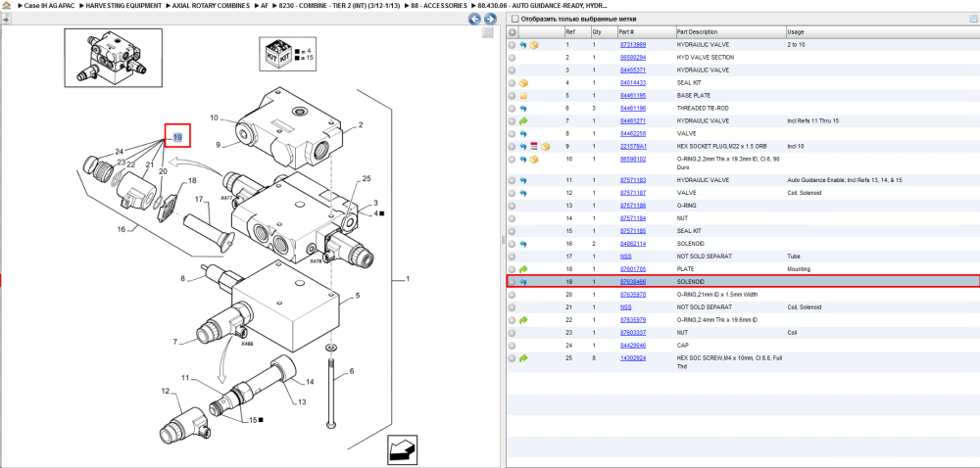Viewport: 980px width, 468px height.
Task: Open breadcrumb 8230 - COMBINE - TIER 2
Action: pyautogui.click(x=339, y=5)
